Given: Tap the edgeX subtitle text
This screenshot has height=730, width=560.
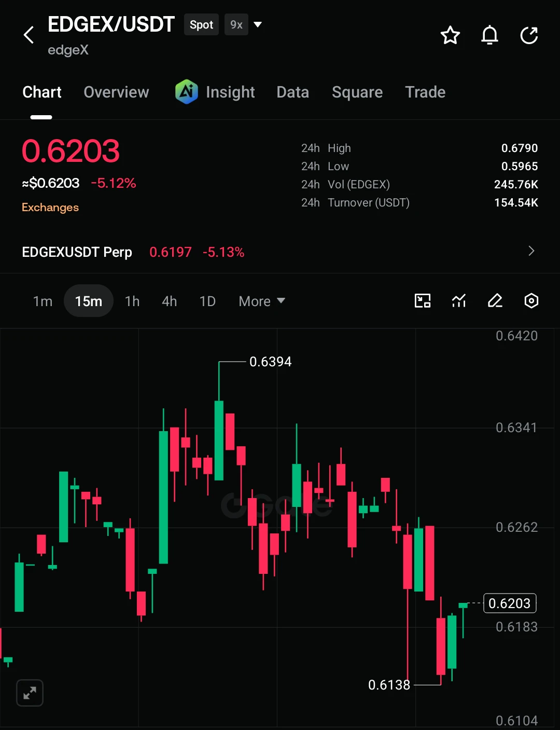Looking at the screenshot, I should (68, 50).
